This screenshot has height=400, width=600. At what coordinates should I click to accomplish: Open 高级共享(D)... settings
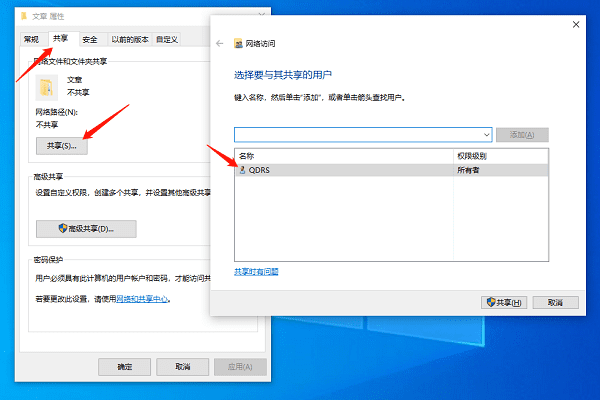pyautogui.click(x=86, y=229)
